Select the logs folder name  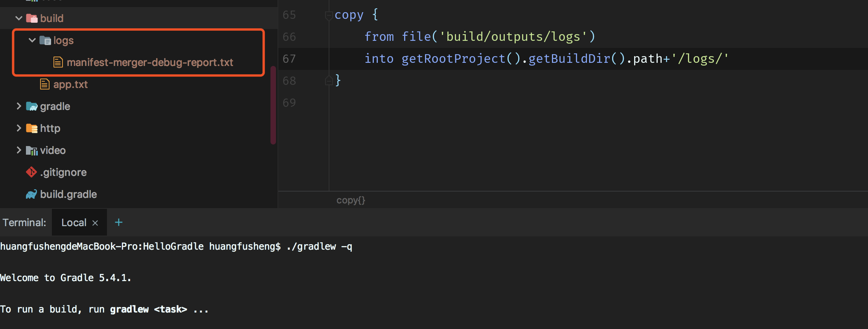coord(63,40)
